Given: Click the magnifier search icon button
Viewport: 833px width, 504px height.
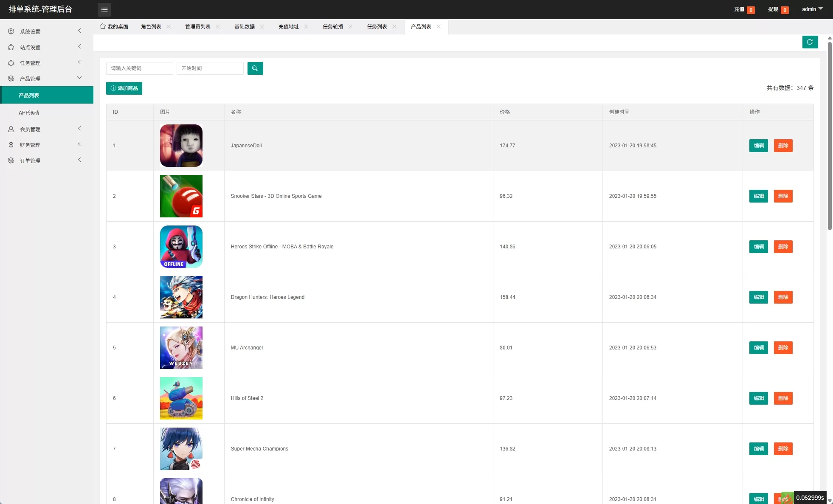Looking at the screenshot, I should click(255, 68).
